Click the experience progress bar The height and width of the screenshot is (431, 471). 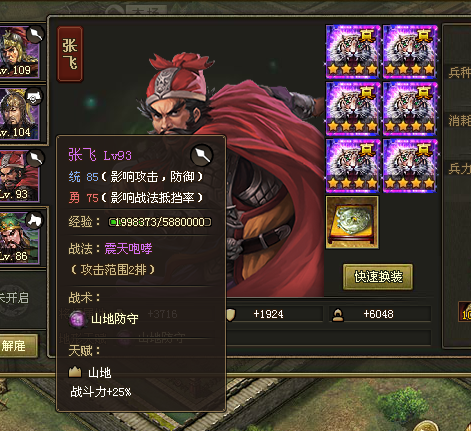160,222
